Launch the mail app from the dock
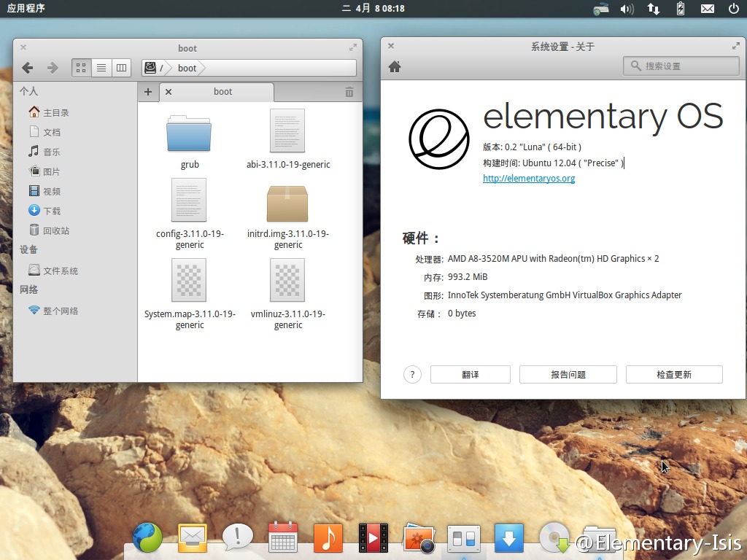This screenshot has width=747, height=560. (193, 538)
